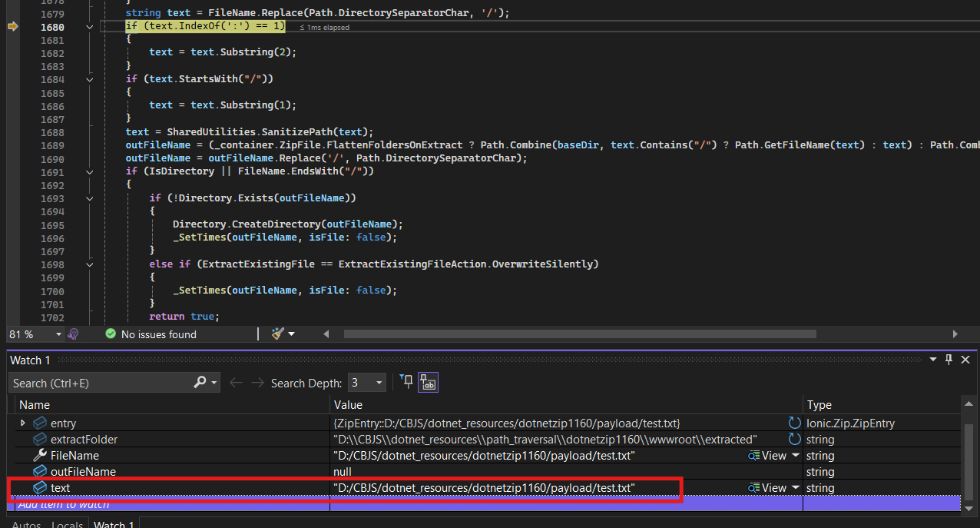The height and width of the screenshot is (528, 980).
Task: Expand the entry variable tree node
Action: tap(23, 423)
